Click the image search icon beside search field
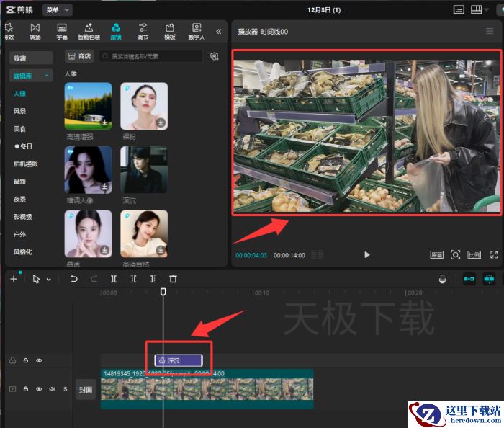The image size is (504, 428). (215, 56)
